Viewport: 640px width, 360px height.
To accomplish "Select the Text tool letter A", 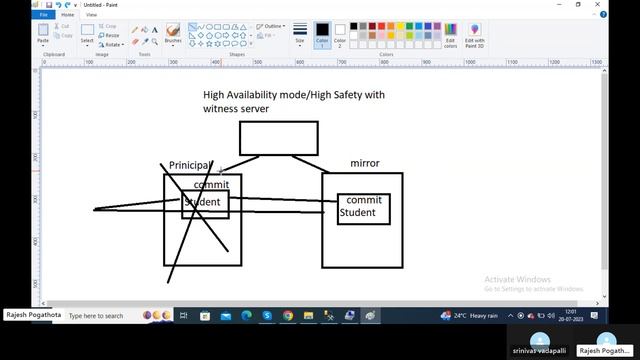I will click(155, 30).
